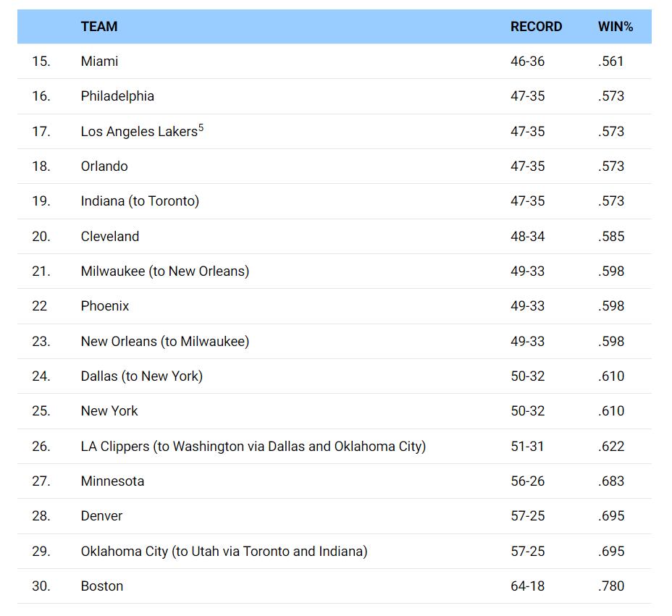The image size is (672, 616).
Task: Click the RECORD column header
Action: (x=536, y=27)
